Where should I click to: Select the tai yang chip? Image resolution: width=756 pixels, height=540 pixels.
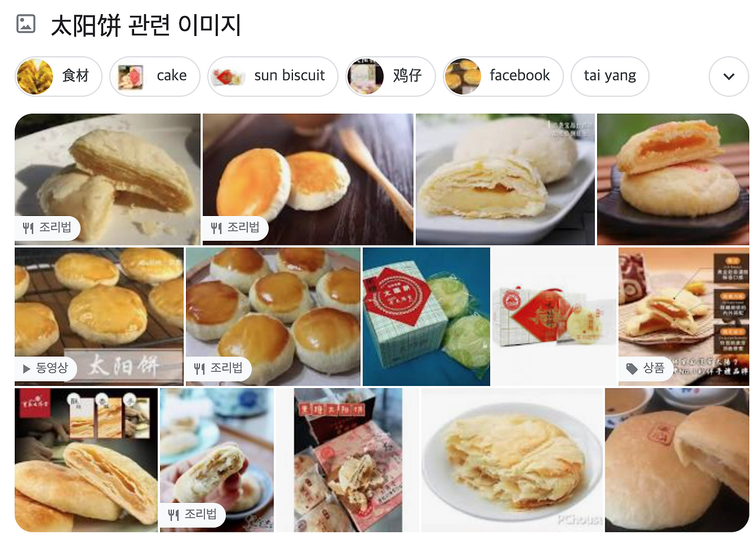click(610, 76)
